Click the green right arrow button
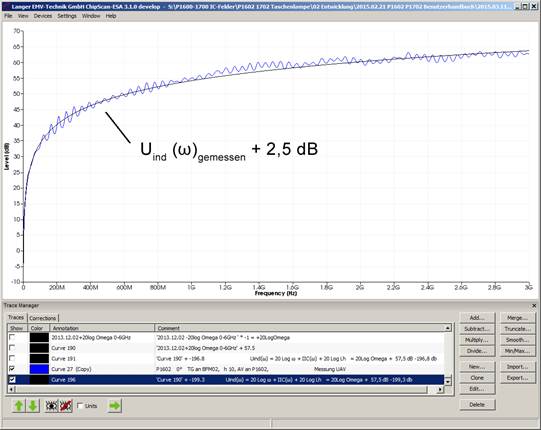This screenshot has height=430, width=541. (x=114, y=406)
